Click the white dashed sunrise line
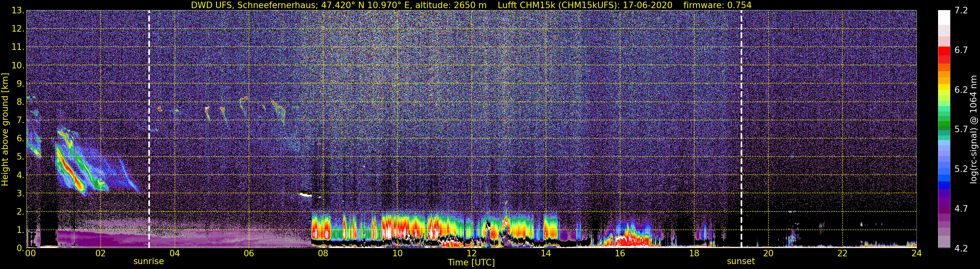This screenshot has width=980, height=269. tap(149, 129)
